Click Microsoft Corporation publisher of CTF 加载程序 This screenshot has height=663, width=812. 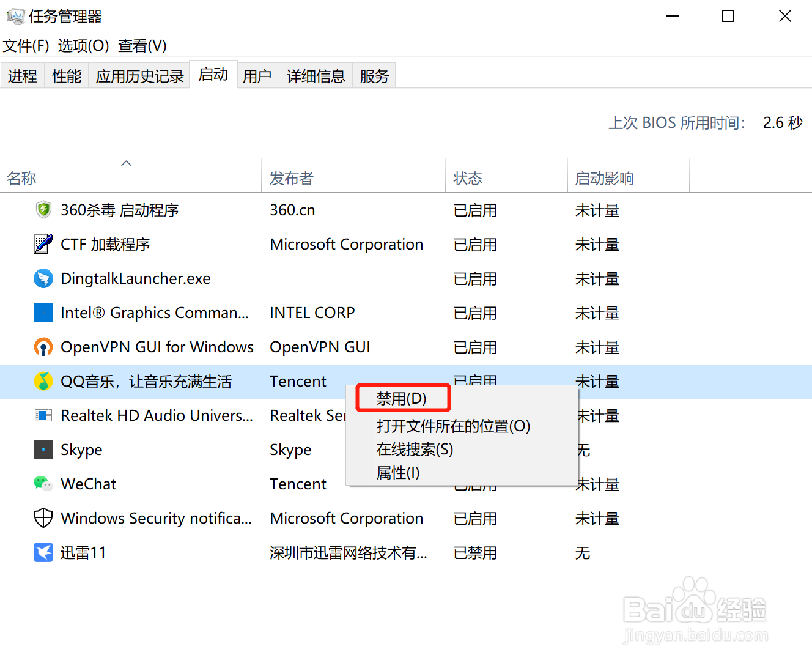[347, 245]
